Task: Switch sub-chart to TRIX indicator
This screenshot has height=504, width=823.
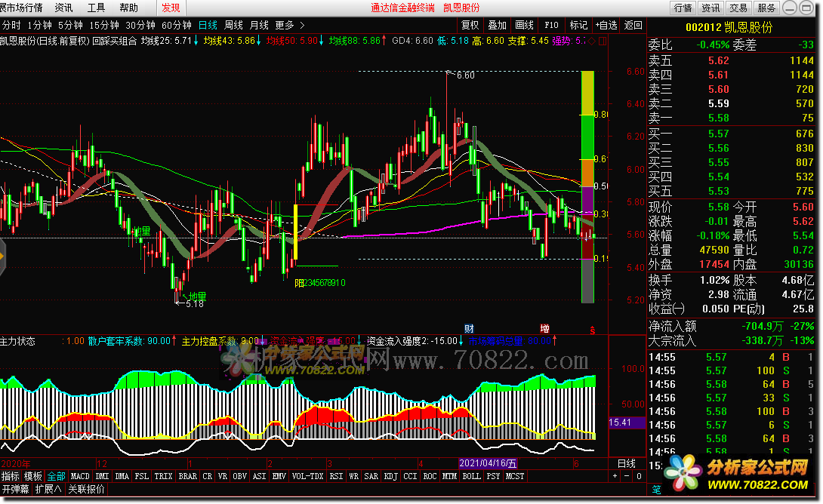Action: 163,476
